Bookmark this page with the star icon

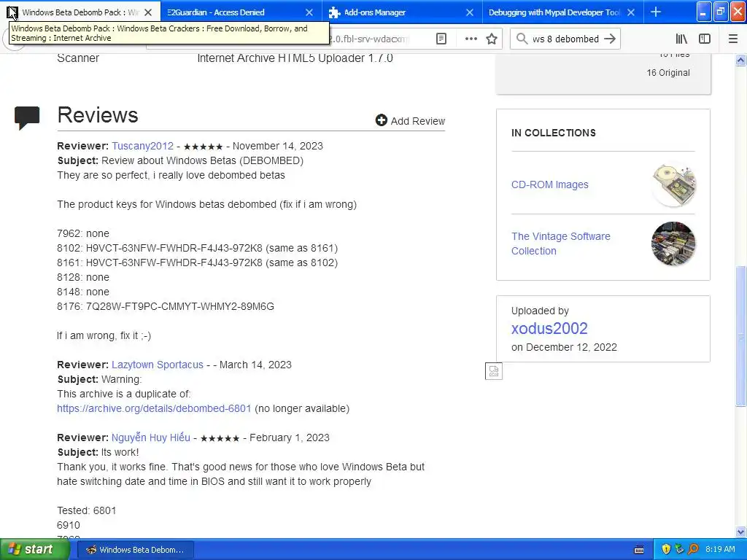pos(492,39)
